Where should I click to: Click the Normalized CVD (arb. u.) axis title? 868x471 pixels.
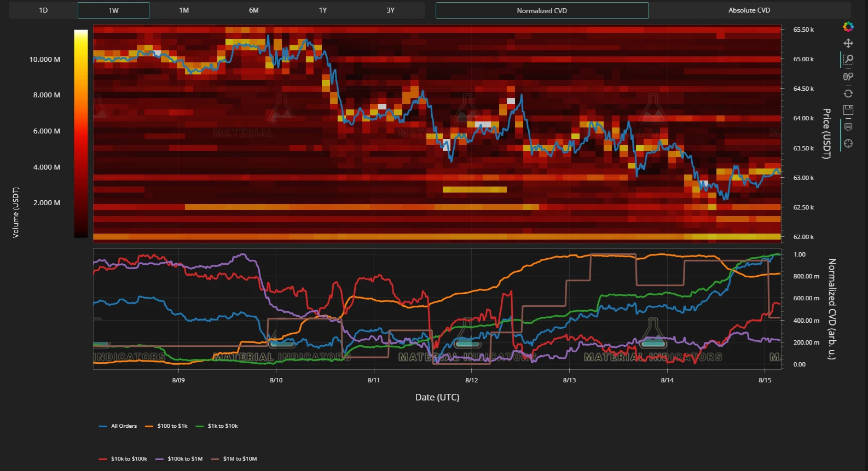point(832,309)
